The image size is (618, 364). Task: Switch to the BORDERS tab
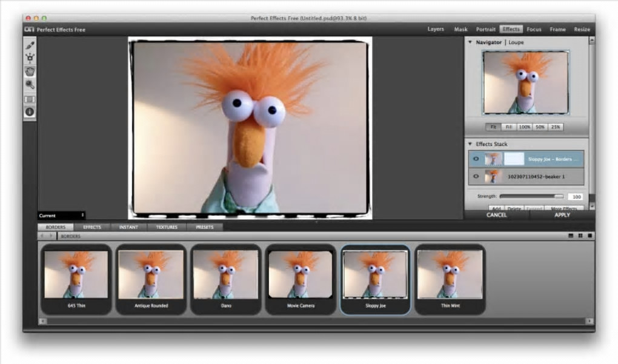56,227
